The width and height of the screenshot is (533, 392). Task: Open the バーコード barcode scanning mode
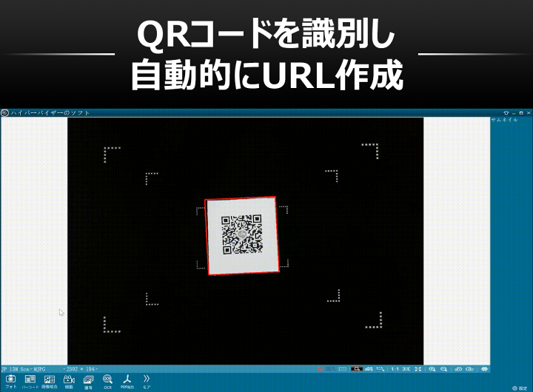(x=30, y=382)
